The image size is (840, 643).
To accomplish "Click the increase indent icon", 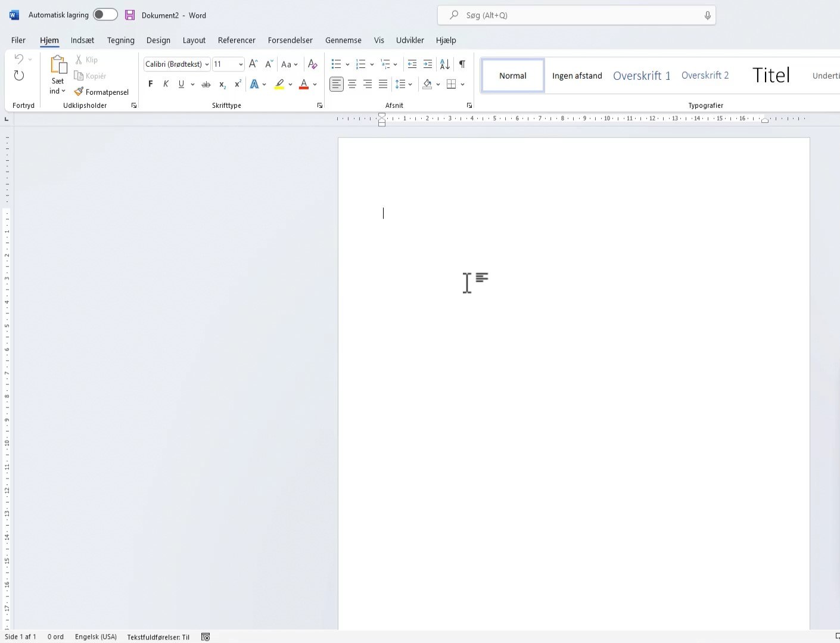I will 428,64.
